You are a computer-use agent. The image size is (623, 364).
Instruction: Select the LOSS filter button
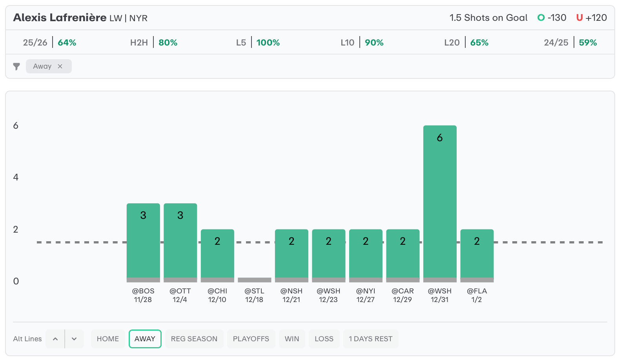[324, 339]
